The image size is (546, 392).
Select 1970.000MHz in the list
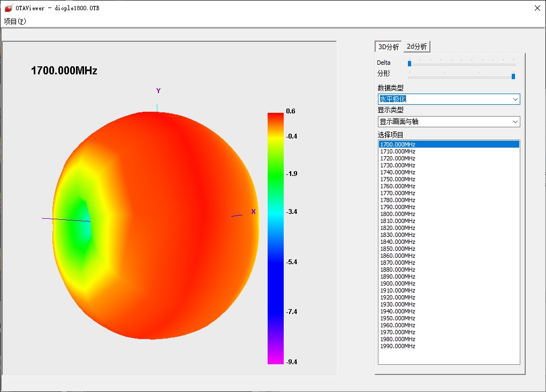pos(449,332)
